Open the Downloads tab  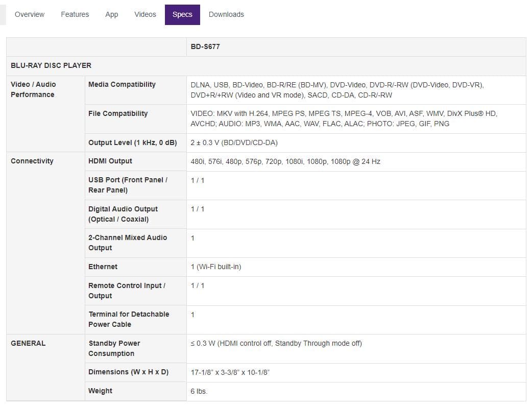226,14
